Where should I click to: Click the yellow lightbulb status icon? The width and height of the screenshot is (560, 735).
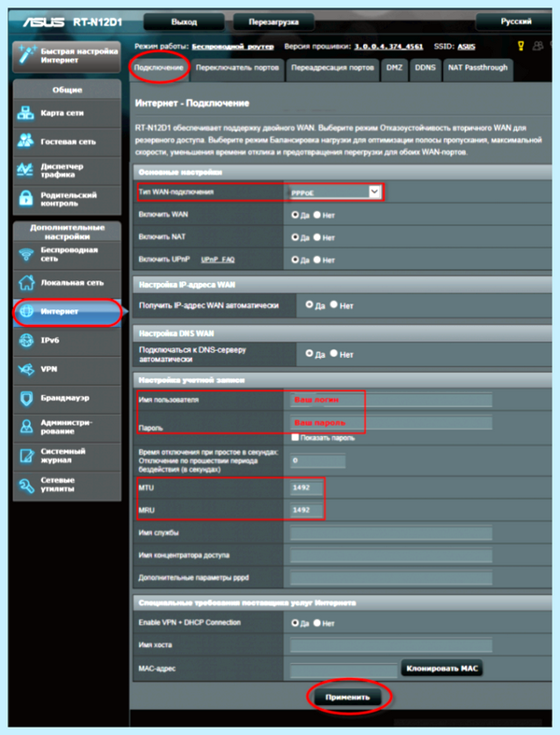521,46
